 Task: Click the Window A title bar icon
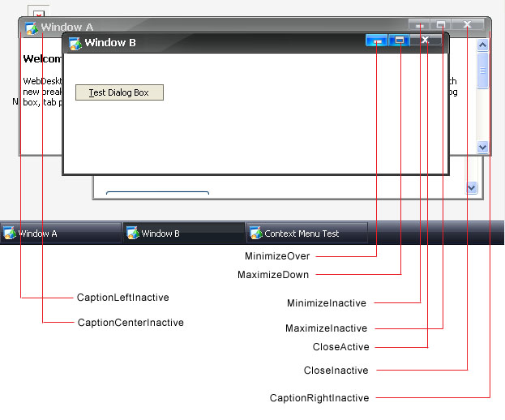tap(32, 28)
